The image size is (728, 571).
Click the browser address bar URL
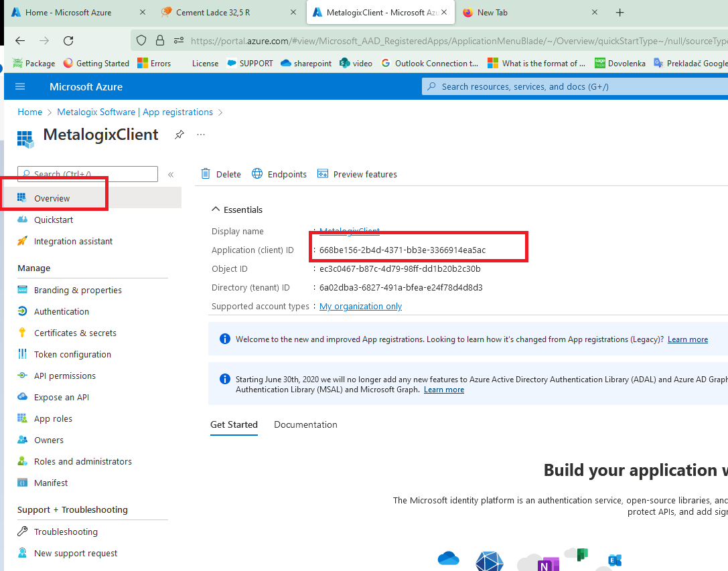pos(459,41)
